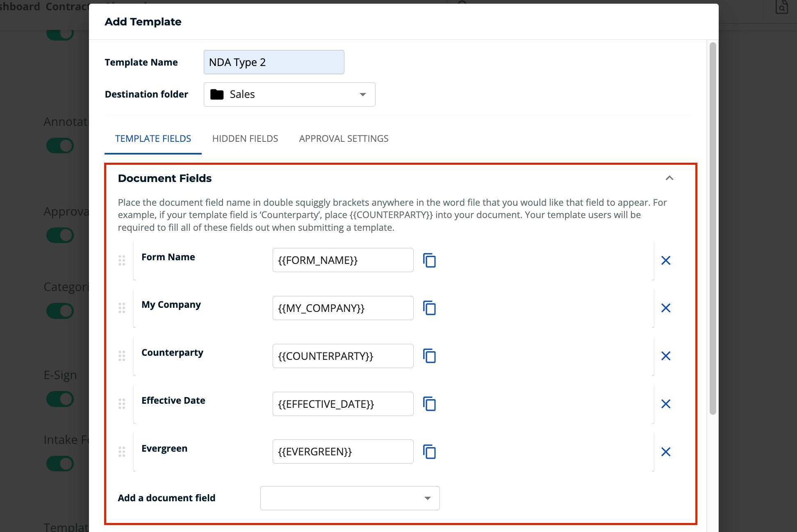797x532 pixels.
Task: Copy the EVERGREEN placeholder tag
Action: [429, 452]
